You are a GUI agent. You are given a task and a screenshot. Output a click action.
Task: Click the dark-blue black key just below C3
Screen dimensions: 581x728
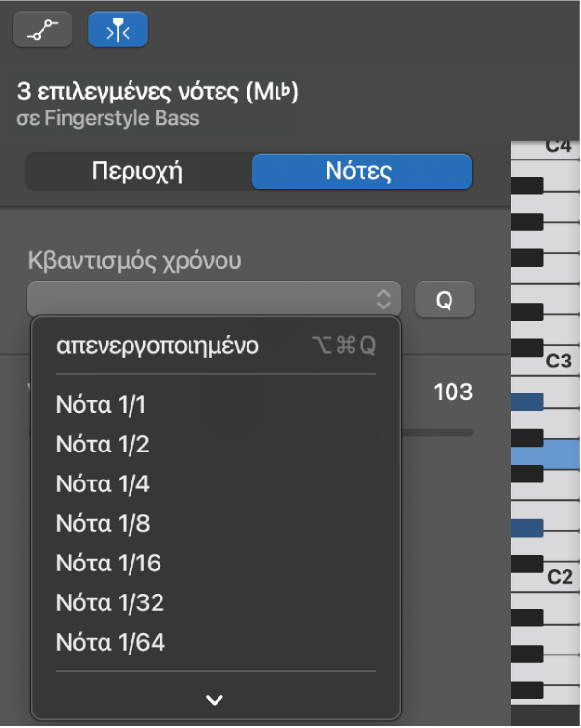point(528,401)
